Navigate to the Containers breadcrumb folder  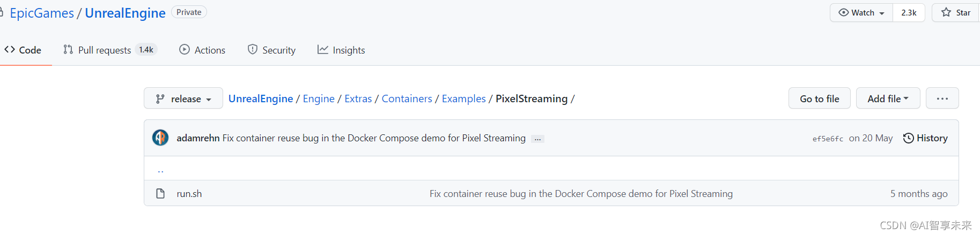(x=407, y=98)
